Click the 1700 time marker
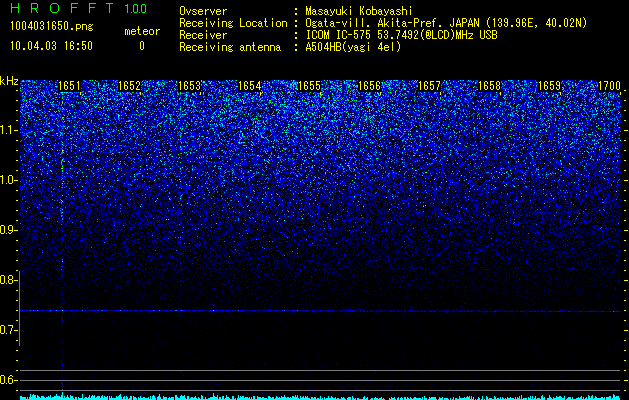Screen dimensions: 629x400 pos(609,86)
